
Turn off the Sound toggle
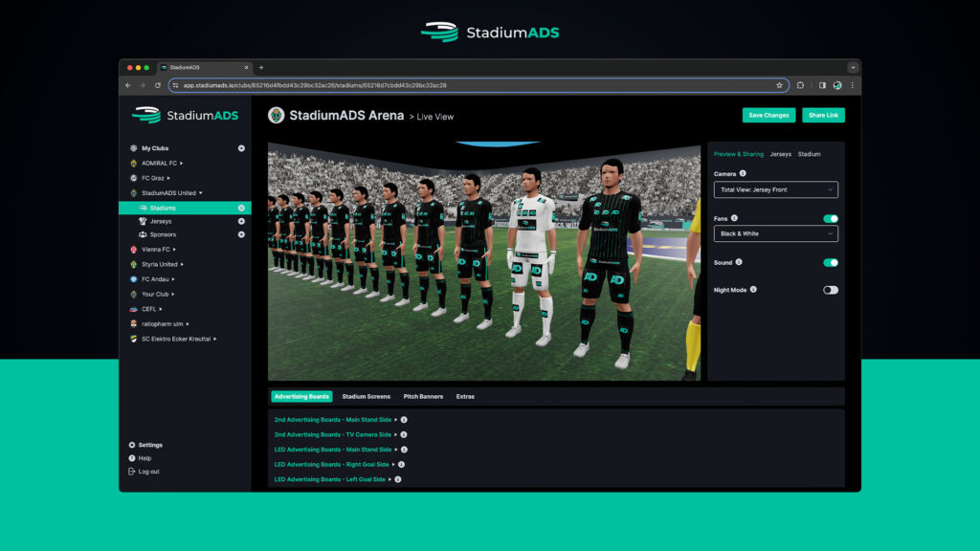click(831, 263)
